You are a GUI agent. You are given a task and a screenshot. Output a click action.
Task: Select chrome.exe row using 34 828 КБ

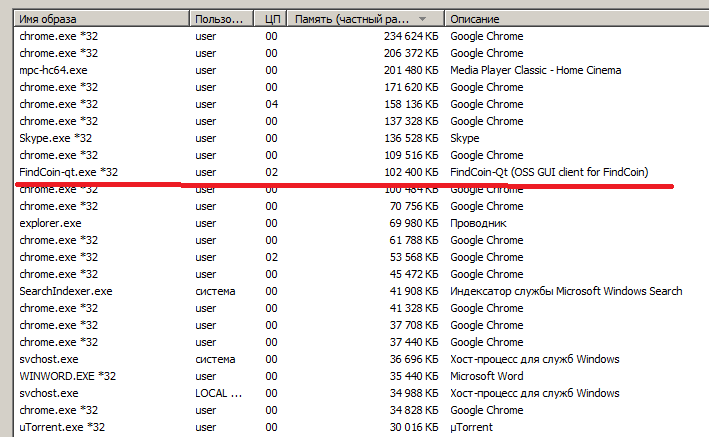[361, 410]
